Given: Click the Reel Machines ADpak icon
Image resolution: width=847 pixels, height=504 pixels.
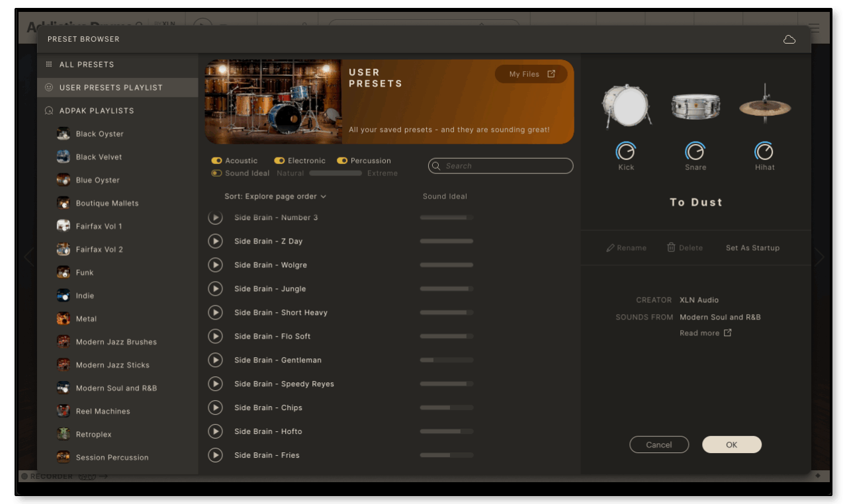Looking at the screenshot, I should (64, 411).
